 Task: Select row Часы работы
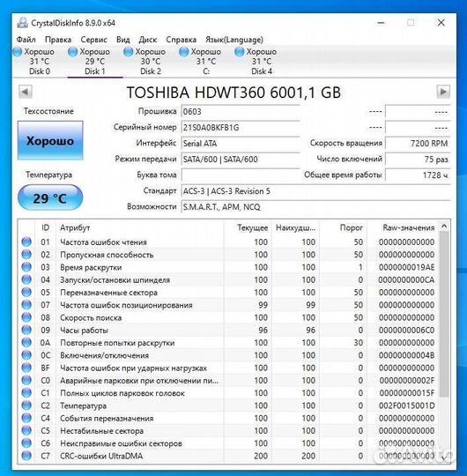(x=228, y=330)
